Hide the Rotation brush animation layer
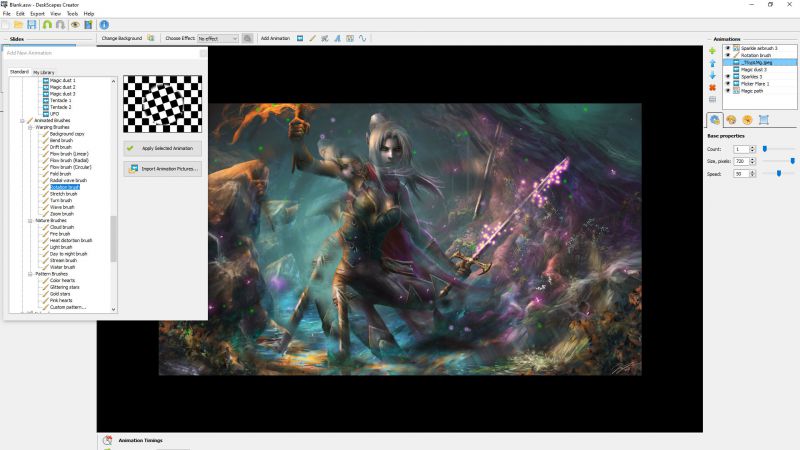 [728, 55]
